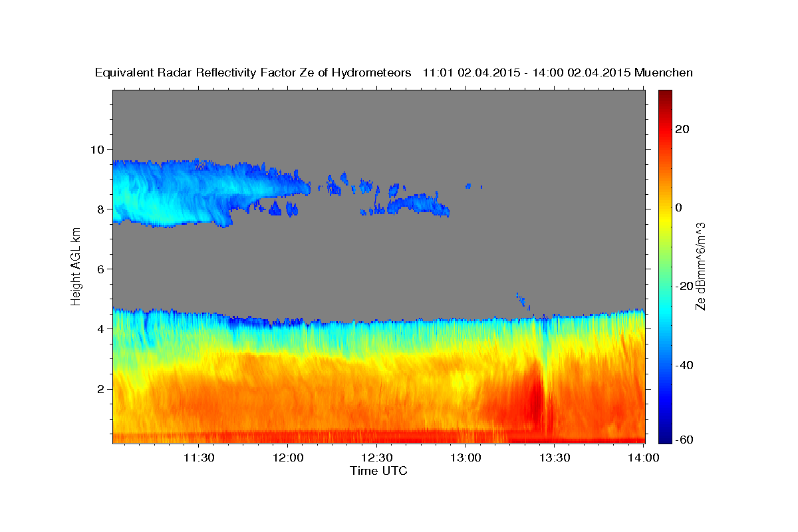Image resolution: width=798 pixels, height=532 pixels.
Task: Click the dark blue bottom of colorbar
Action: pyautogui.click(x=665, y=438)
